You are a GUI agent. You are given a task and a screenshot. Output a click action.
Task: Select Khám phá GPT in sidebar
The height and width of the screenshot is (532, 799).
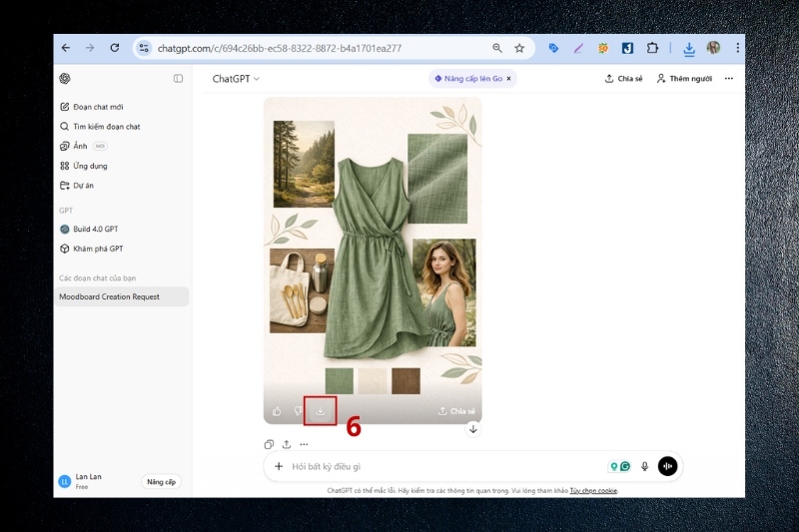(x=98, y=249)
